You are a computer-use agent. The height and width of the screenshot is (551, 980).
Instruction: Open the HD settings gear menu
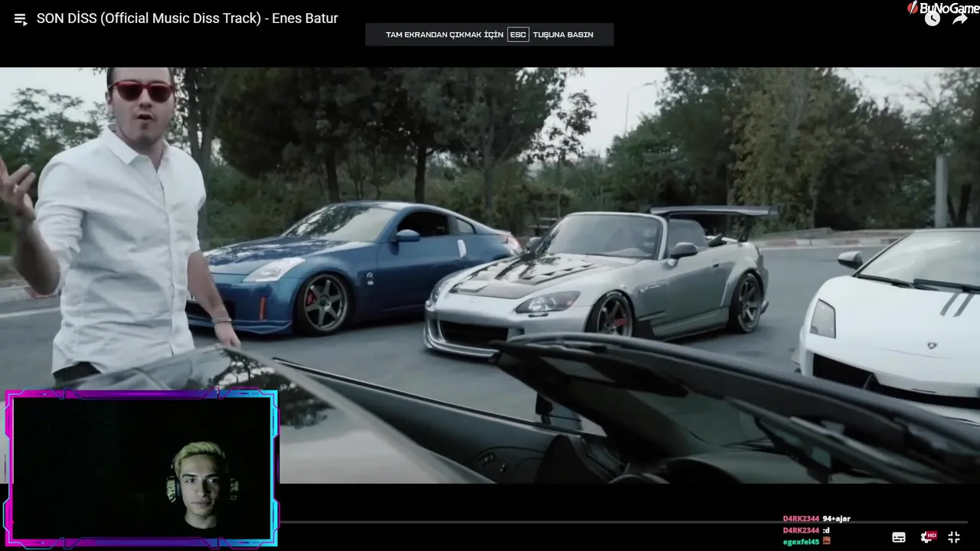point(927,537)
